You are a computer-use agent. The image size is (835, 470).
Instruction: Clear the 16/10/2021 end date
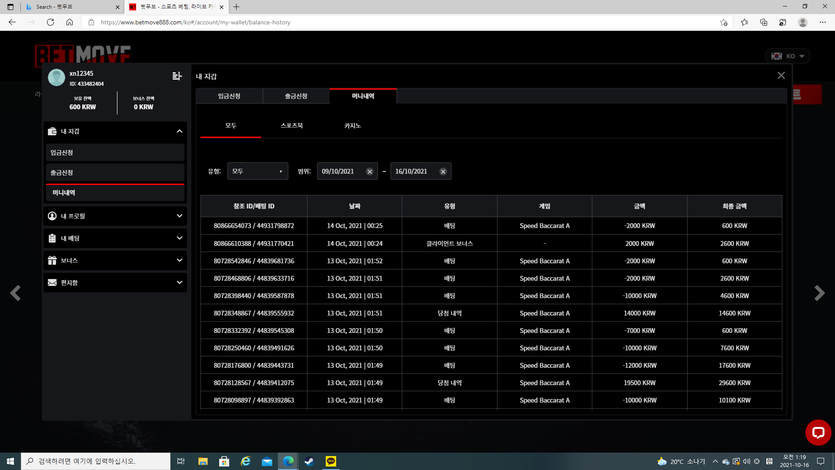coord(443,171)
